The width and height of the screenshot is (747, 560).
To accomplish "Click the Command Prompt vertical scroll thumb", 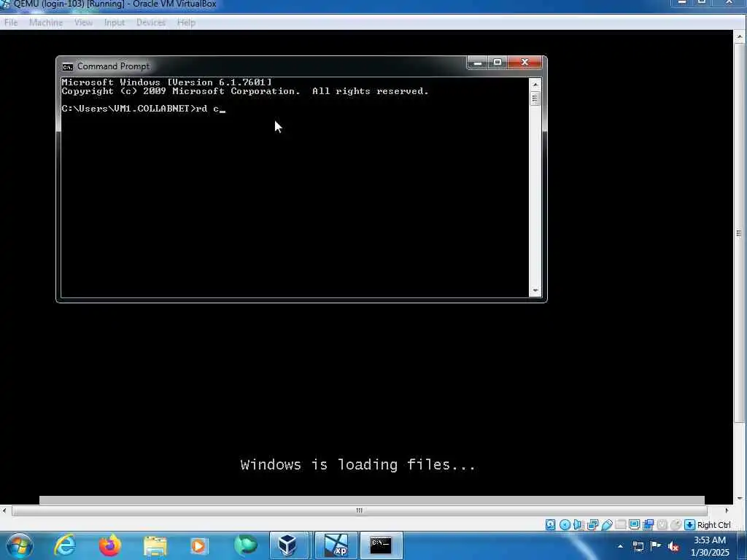I will [535, 98].
